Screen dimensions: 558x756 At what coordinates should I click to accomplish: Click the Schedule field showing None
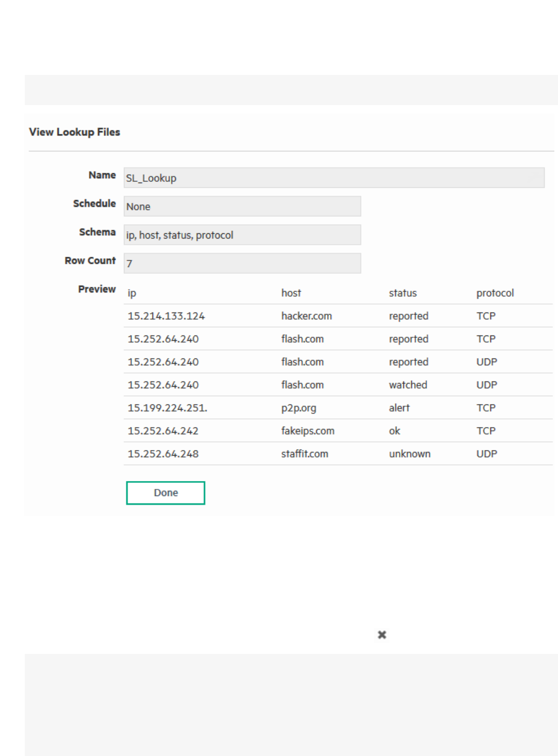(x=242, y=206)
